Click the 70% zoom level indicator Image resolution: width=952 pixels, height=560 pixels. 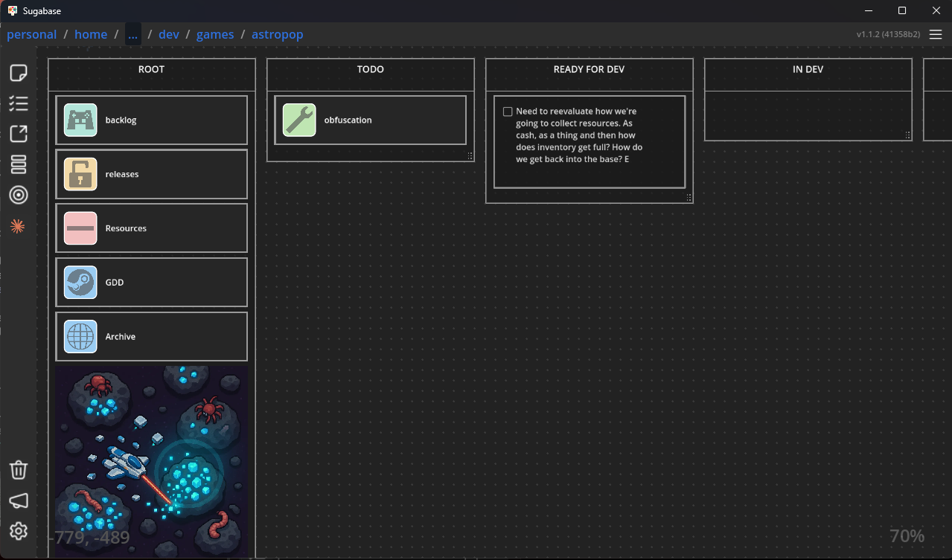907,535
